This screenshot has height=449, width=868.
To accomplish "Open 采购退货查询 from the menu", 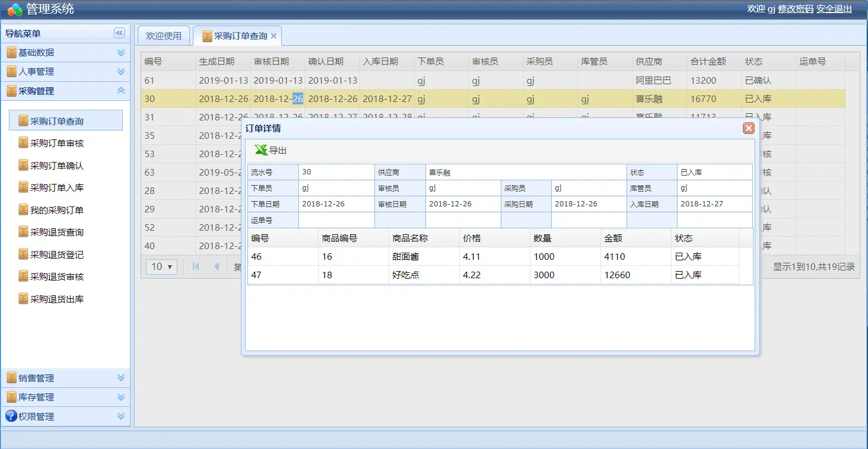I will 57,232.
